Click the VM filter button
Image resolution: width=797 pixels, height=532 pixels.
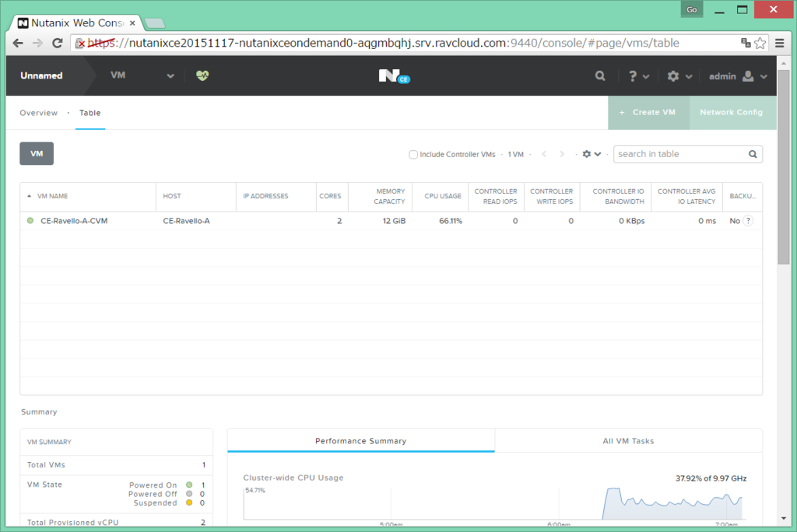coord(37,153)
